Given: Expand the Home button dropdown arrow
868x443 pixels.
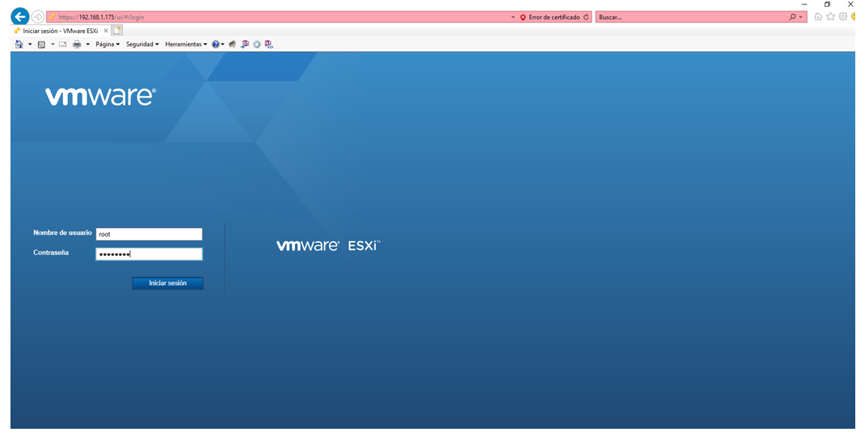Looking at the screenshot, I should tap(30, 44).
